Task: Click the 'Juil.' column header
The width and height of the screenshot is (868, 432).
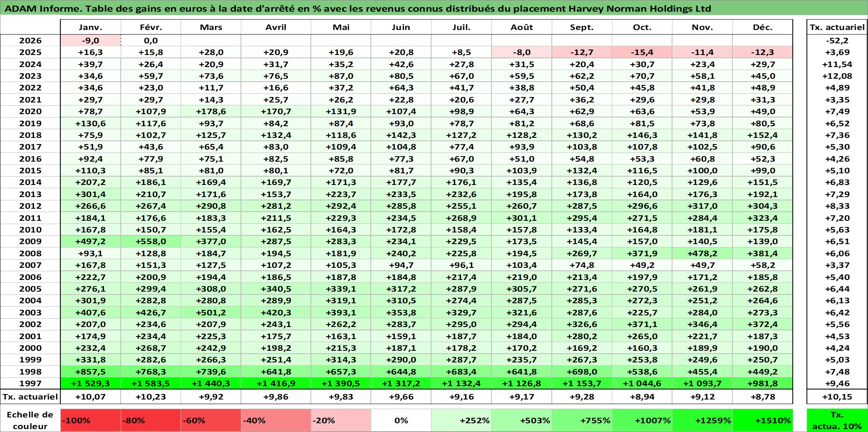Action: point(461,27)
